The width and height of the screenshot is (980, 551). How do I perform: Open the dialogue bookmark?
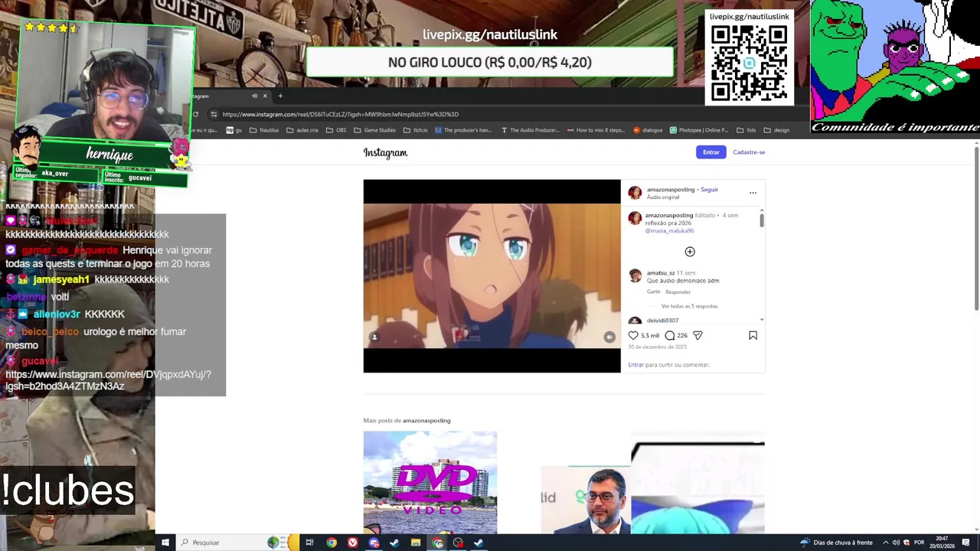click(648, 130)
